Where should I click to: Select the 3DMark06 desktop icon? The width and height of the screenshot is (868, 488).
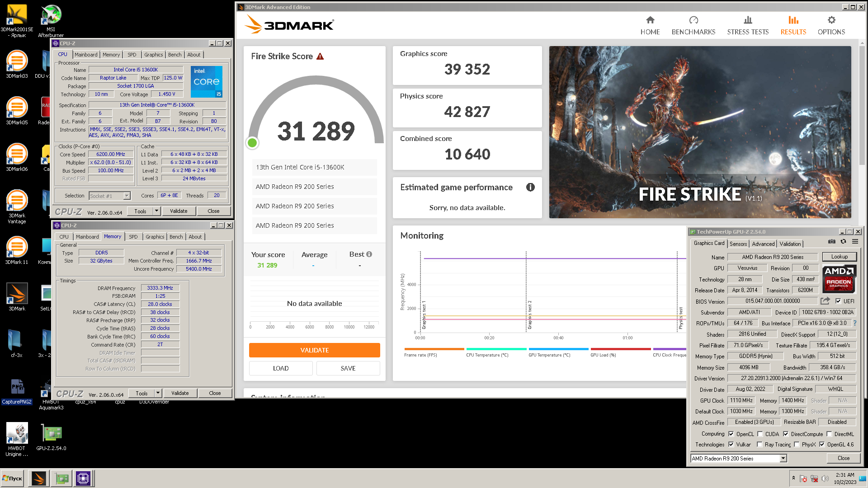tap(17, 157)
